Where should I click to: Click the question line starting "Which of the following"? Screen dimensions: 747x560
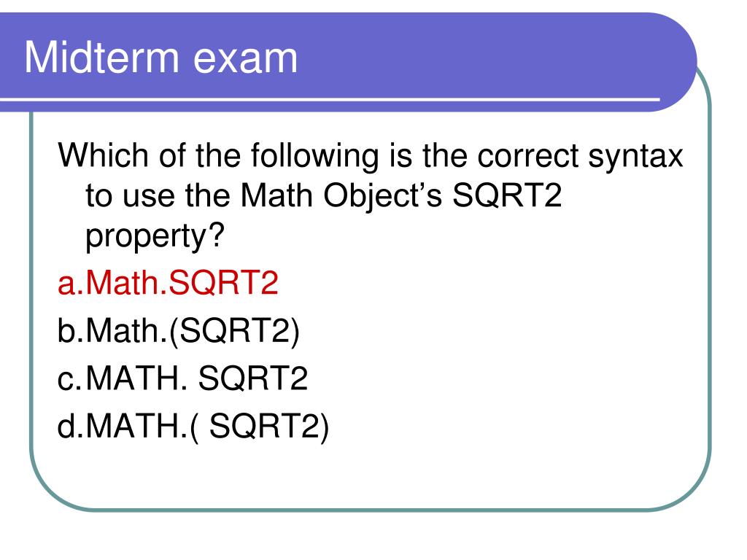[x=370, y=156]
